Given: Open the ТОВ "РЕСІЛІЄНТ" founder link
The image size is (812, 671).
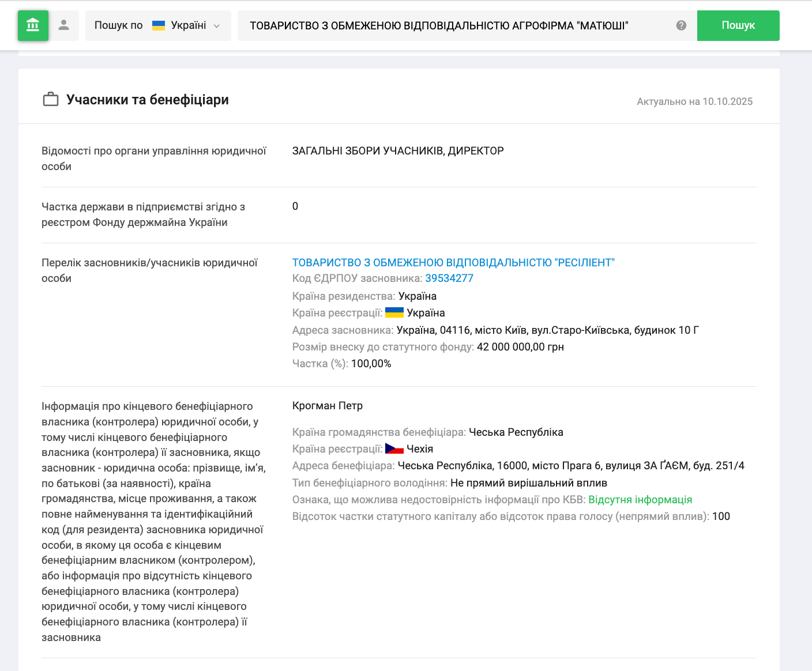Looking at the screenshot, I should pyautogui.click(x=453, y=263).
